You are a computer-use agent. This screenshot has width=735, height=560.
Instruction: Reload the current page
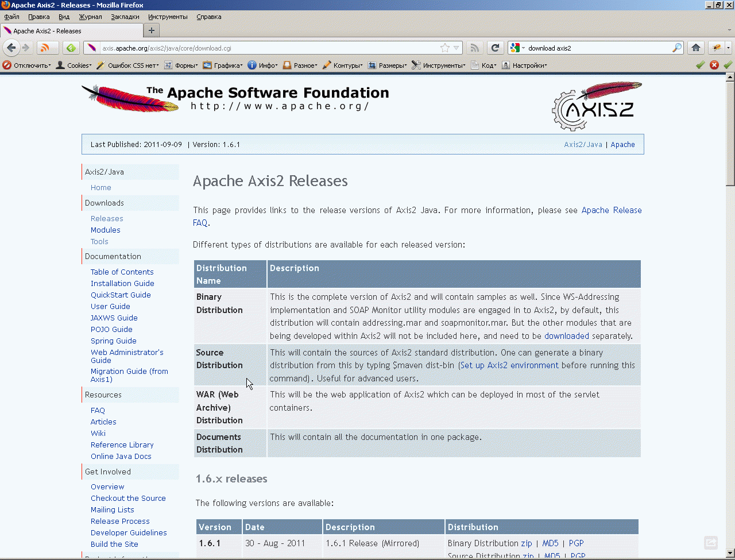pos(495,48)
